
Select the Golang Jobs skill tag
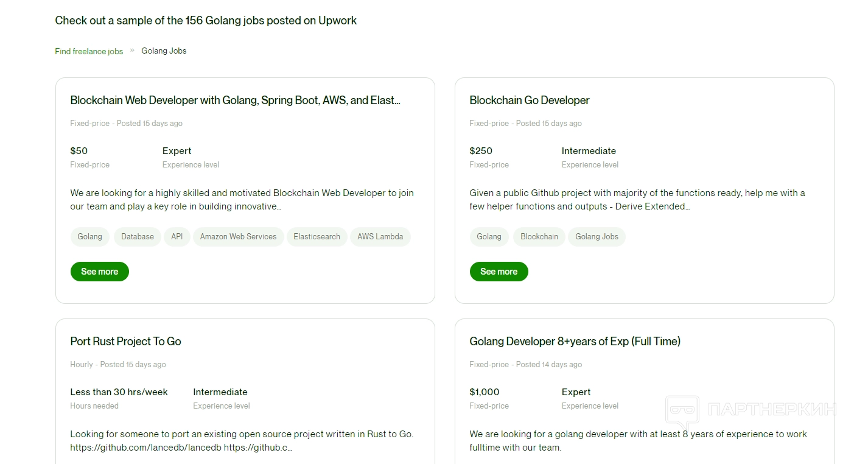(597, 237)
